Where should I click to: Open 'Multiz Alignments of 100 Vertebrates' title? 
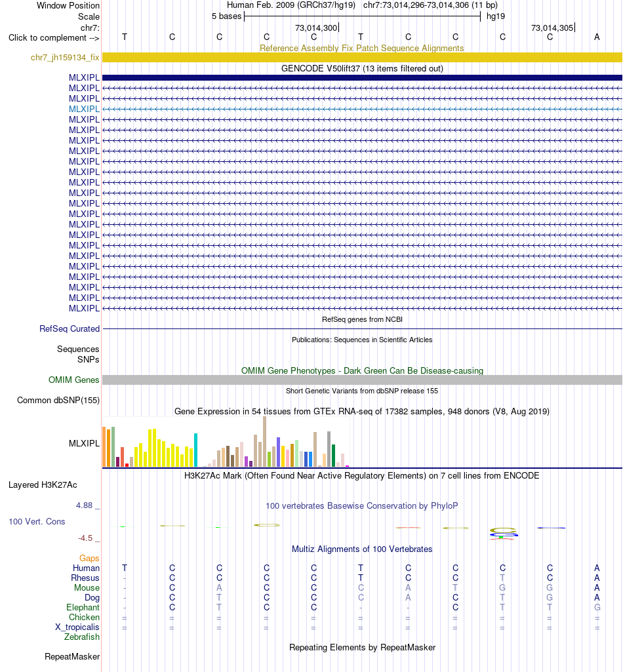point(362,549)
